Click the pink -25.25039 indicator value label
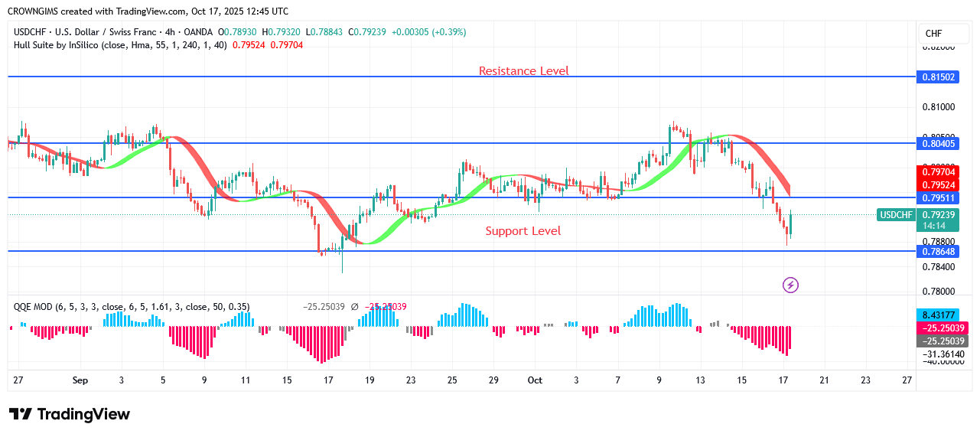Viewport: 980px width, 437px height. (941, 328)
